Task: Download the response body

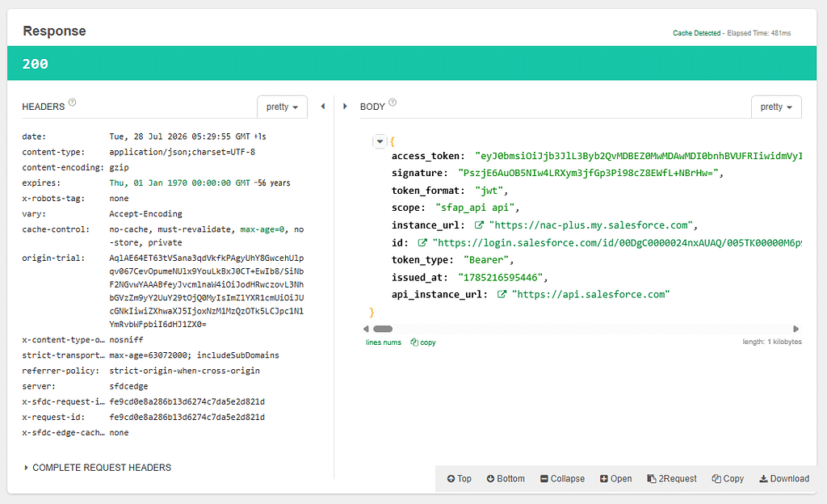Action: point(784,479)
